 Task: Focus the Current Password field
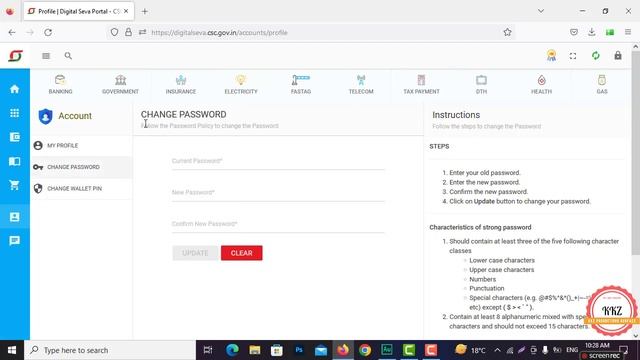[278, 161]
